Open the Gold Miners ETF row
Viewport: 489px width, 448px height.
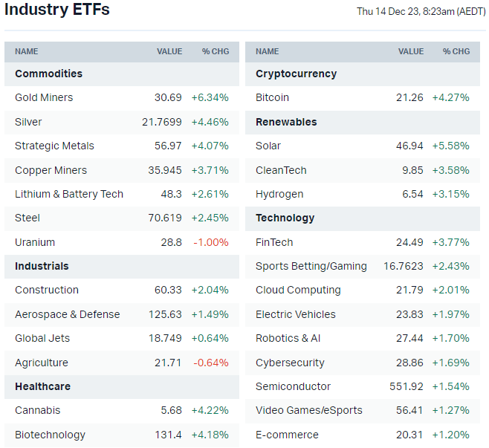[x=44, y=97]
